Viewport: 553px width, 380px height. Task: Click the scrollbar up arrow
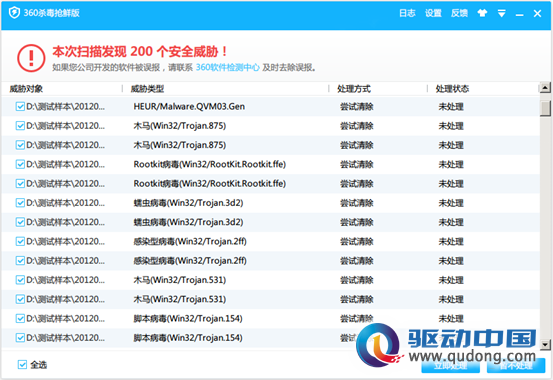tap(545, 87)
